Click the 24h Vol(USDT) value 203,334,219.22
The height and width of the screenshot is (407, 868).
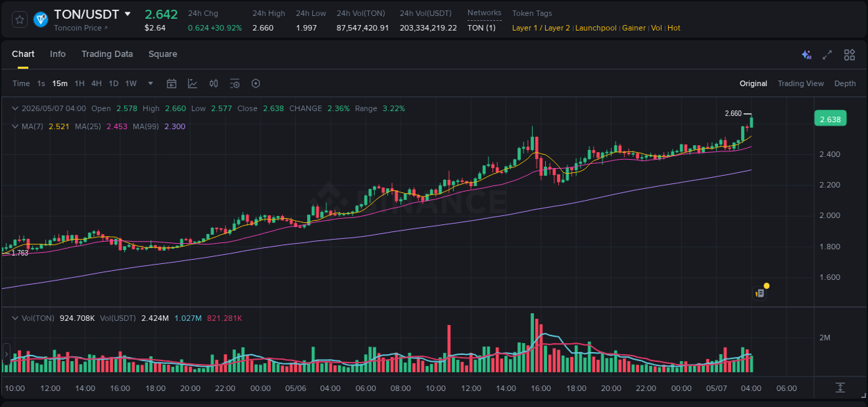pos(428,28)
